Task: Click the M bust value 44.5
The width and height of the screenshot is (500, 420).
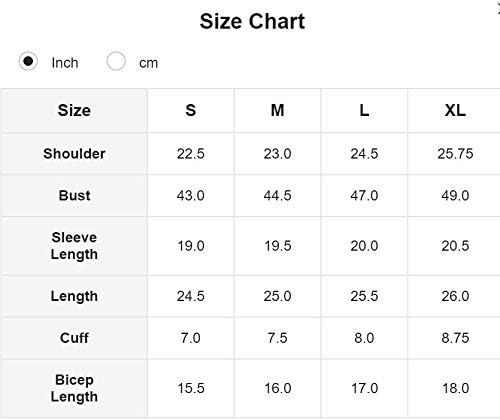Action: click(278, 195)
